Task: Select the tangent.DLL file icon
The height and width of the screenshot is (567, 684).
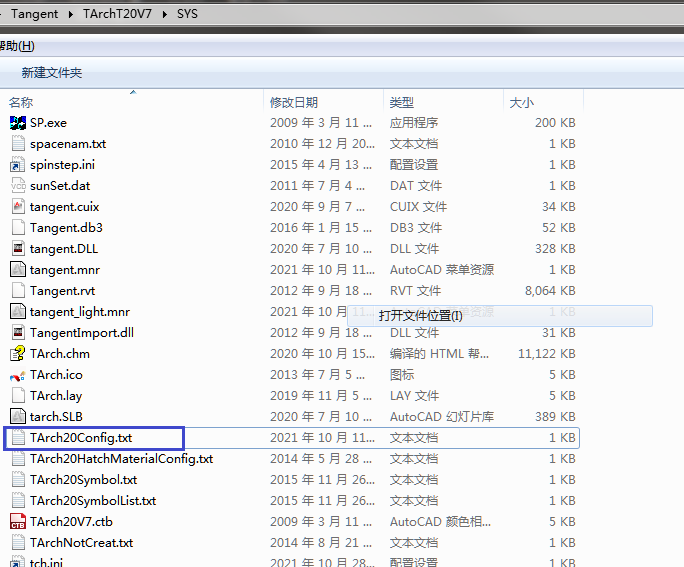Action: coord(18,249)
